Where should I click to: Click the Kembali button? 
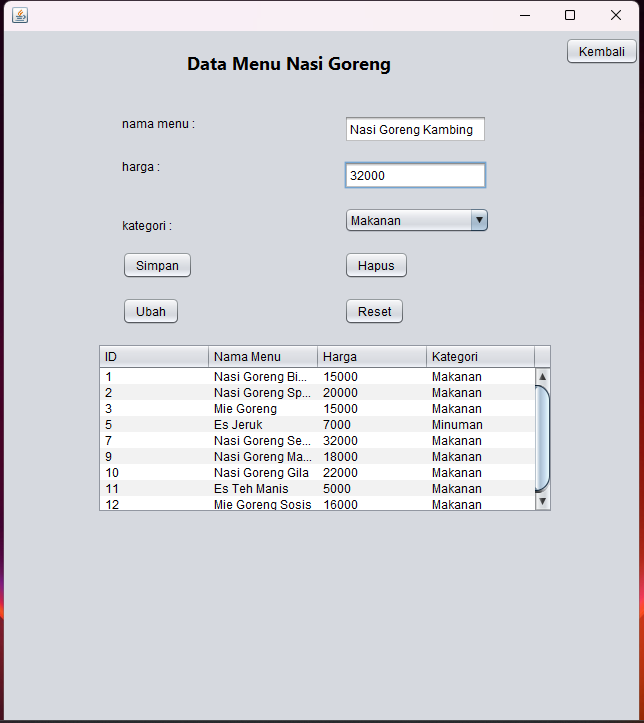coord(601,52)
